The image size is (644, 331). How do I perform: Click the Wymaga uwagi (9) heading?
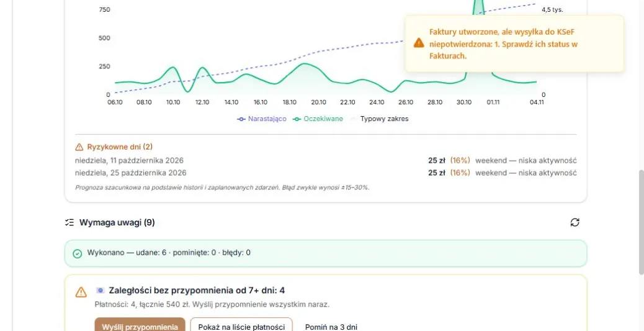coord(117,222)
